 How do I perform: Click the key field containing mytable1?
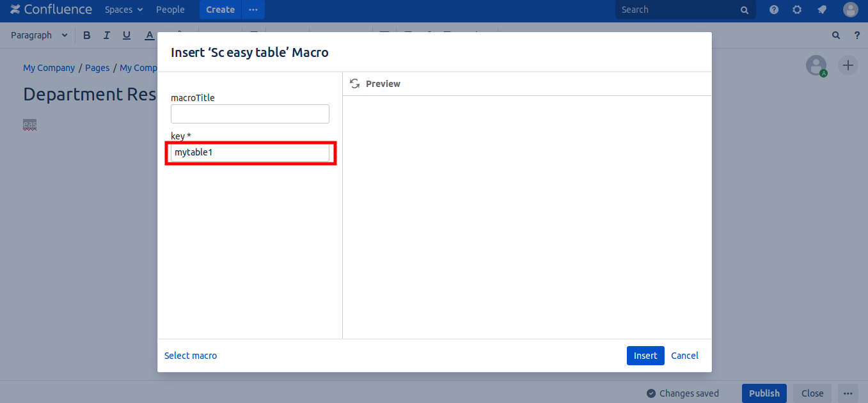[249, 153]
